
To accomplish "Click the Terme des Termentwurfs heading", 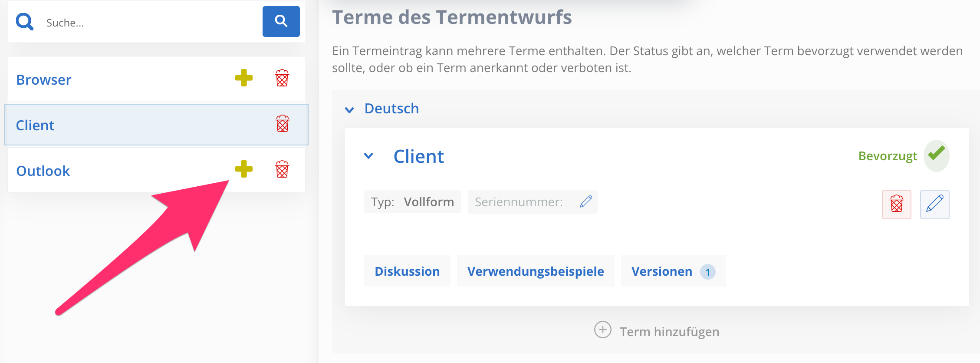I will [452, 17].
